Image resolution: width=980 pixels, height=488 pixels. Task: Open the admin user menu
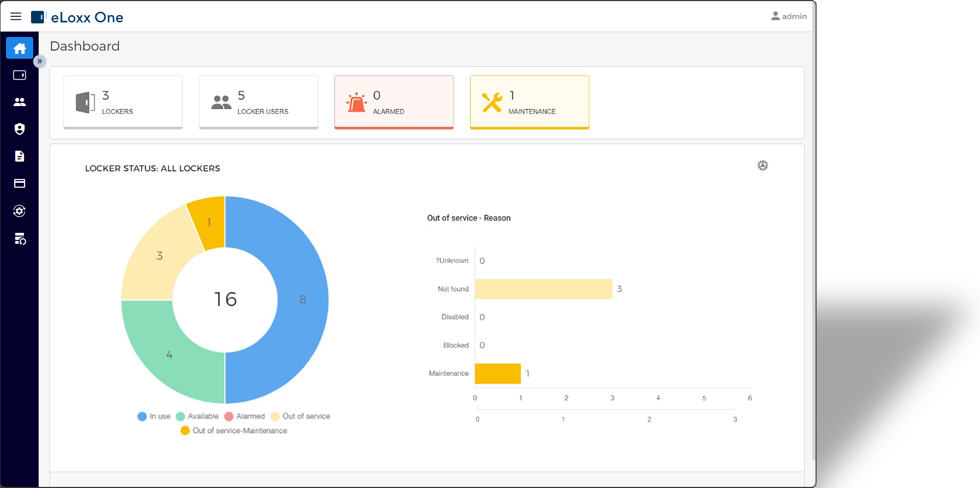point(789,16)
